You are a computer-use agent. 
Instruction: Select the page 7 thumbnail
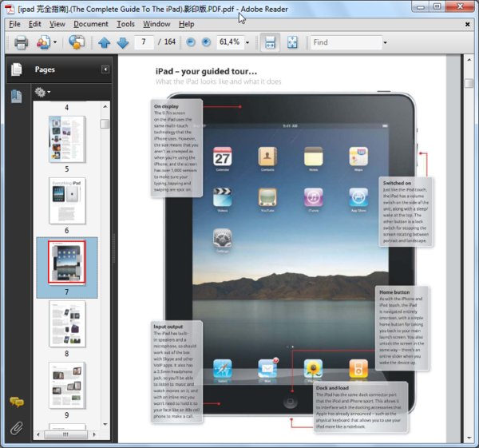pos(67,262)
